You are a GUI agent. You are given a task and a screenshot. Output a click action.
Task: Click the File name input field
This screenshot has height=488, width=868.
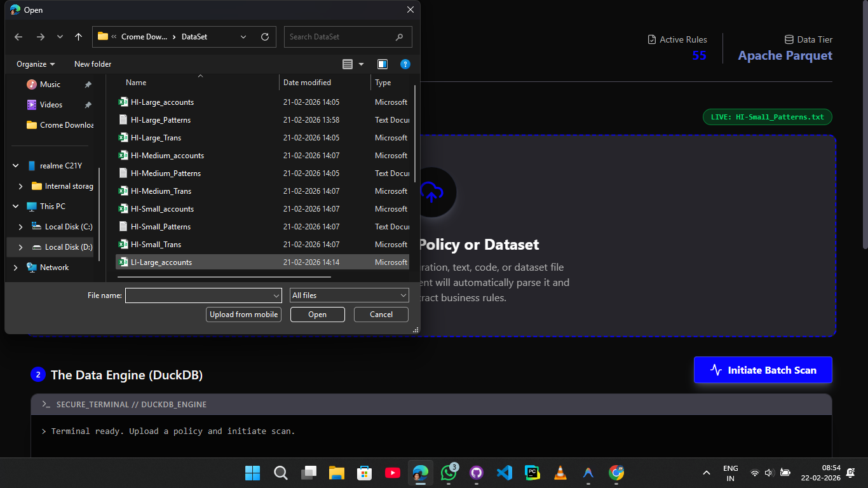pos(198,295)
